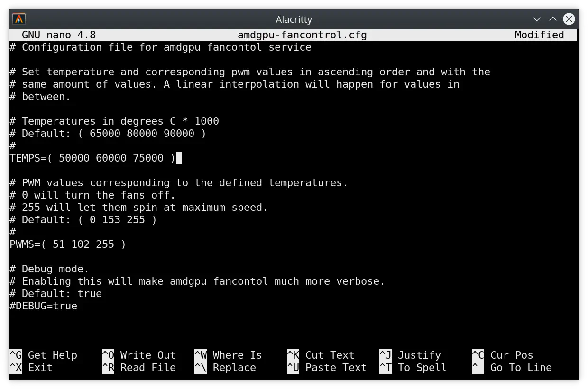Minimize the Alacritty window
Image resolution: width=588 pixels, height=389 pixels.
(536, 19)
